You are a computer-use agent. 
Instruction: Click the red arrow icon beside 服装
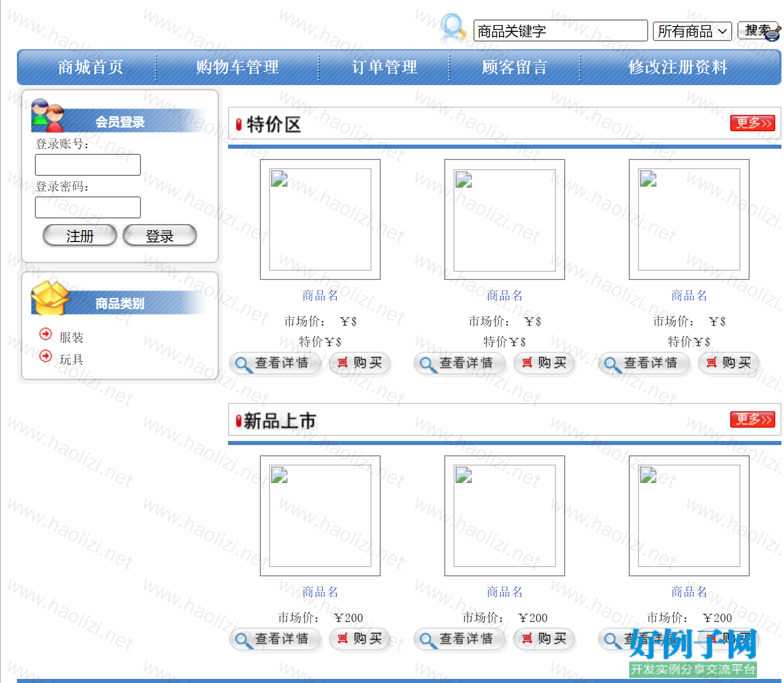click(46, 334)
